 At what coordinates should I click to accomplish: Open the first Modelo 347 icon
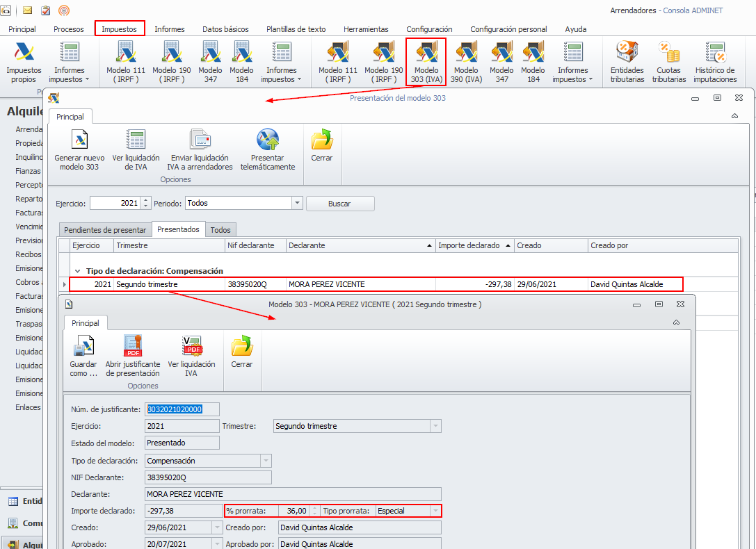[x=210, y=63]
